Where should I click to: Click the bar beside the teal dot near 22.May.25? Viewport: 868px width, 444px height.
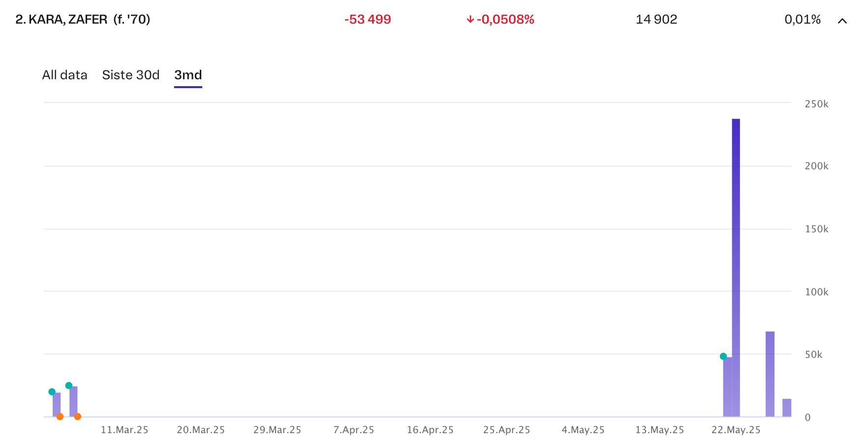(x=727, y=387)
